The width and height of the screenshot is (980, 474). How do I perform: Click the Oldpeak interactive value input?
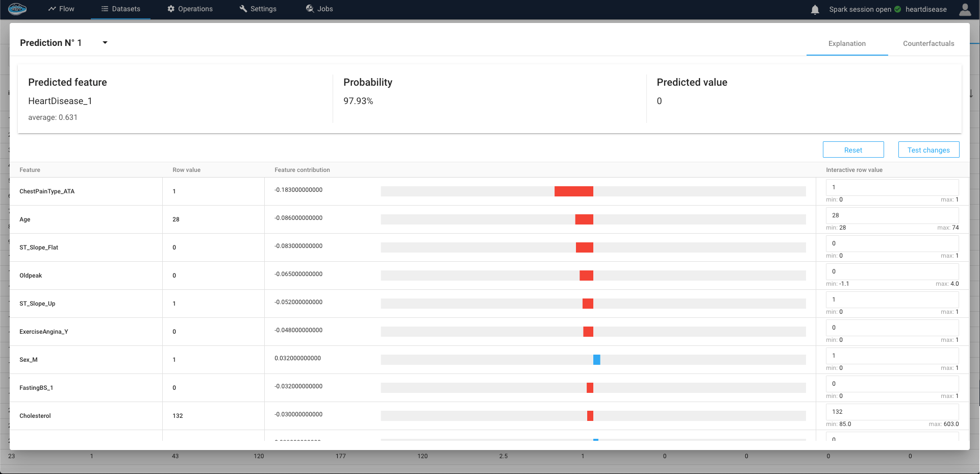point(891,271)
